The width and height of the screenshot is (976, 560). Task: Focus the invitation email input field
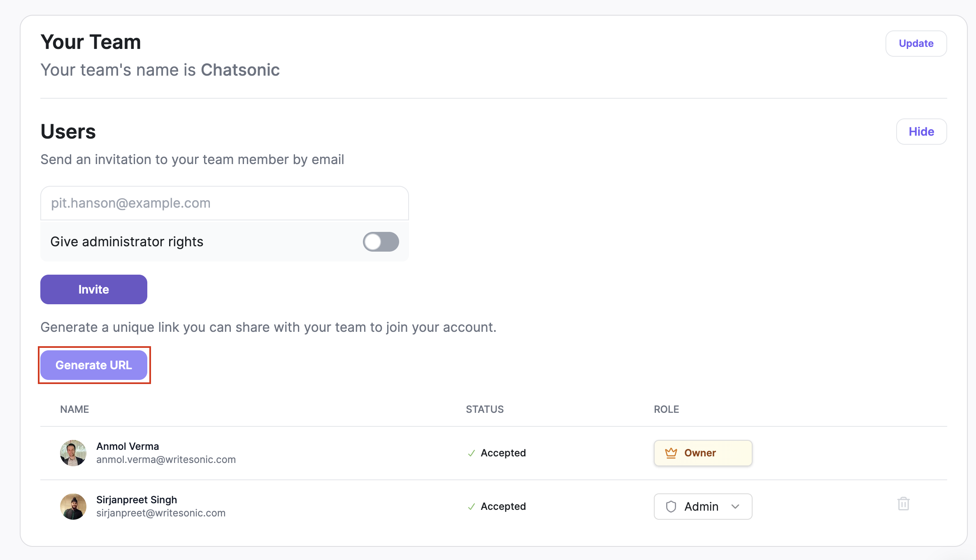(224, 203)
